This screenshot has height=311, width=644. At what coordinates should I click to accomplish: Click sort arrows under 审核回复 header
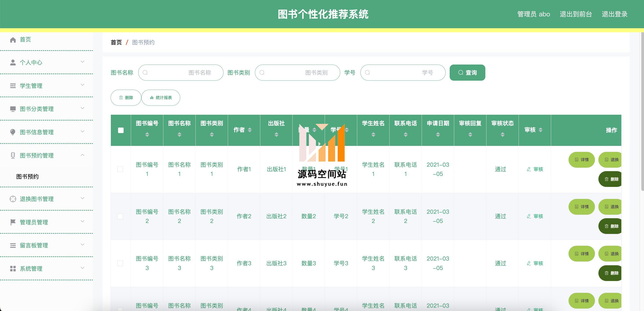470,135
